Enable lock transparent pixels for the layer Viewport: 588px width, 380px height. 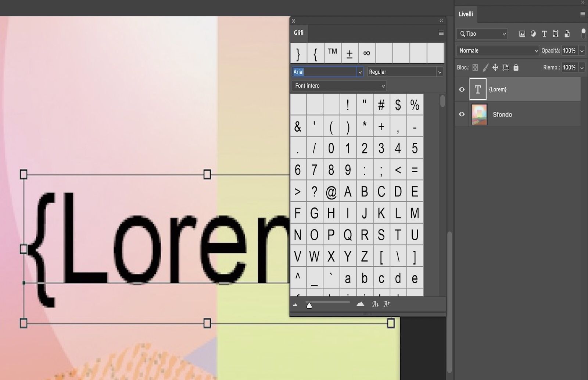coord(475,67)
